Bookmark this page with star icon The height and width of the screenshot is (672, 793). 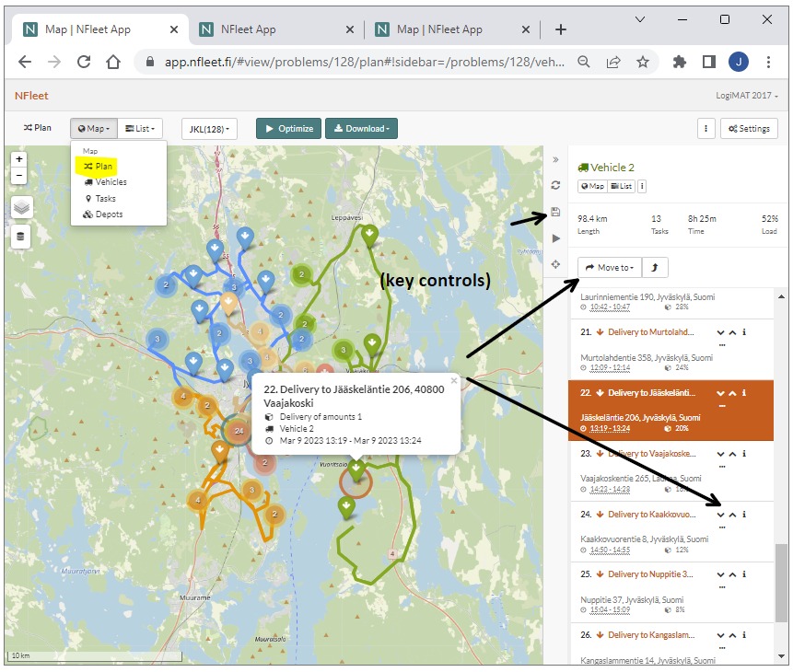(x=643, y=62)
